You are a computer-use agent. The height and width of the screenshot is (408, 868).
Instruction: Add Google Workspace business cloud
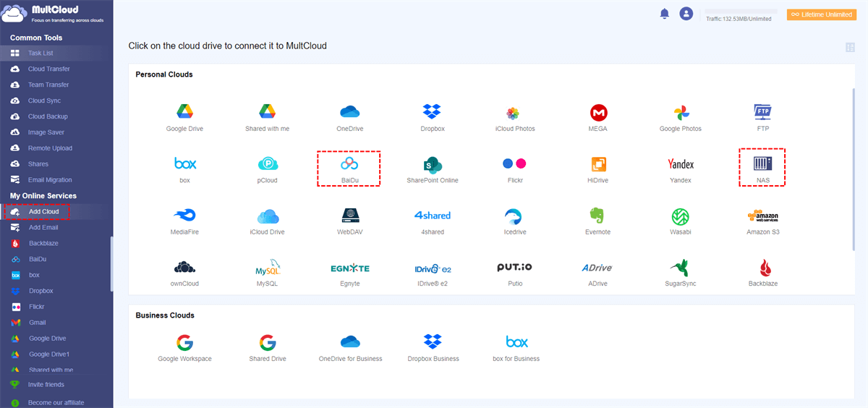pyautogui.click(x=185, y=342)
